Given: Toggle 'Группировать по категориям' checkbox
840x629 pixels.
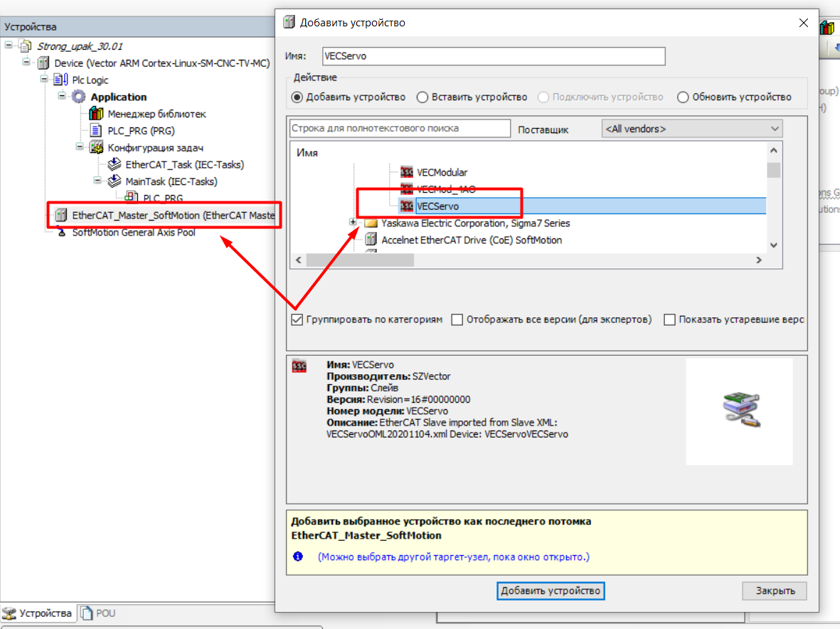Looking at the screenshot, I should pyautogui.click(x=297, y=320).
